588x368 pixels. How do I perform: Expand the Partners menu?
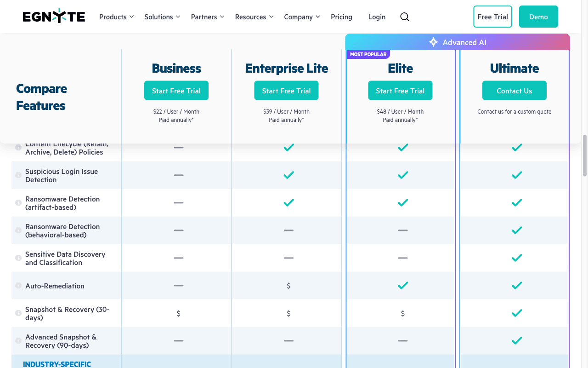[x=208, y=17]
